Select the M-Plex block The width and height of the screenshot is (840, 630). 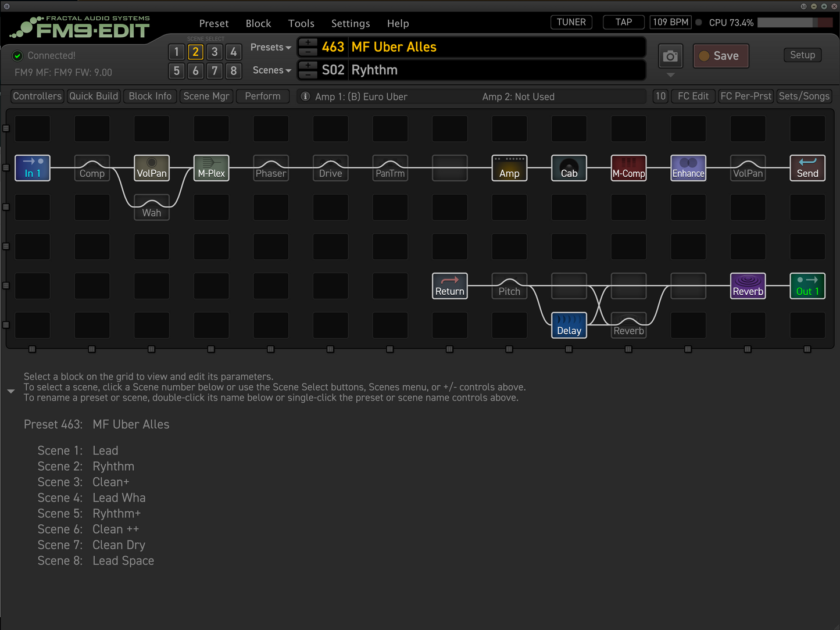point(211,168)
